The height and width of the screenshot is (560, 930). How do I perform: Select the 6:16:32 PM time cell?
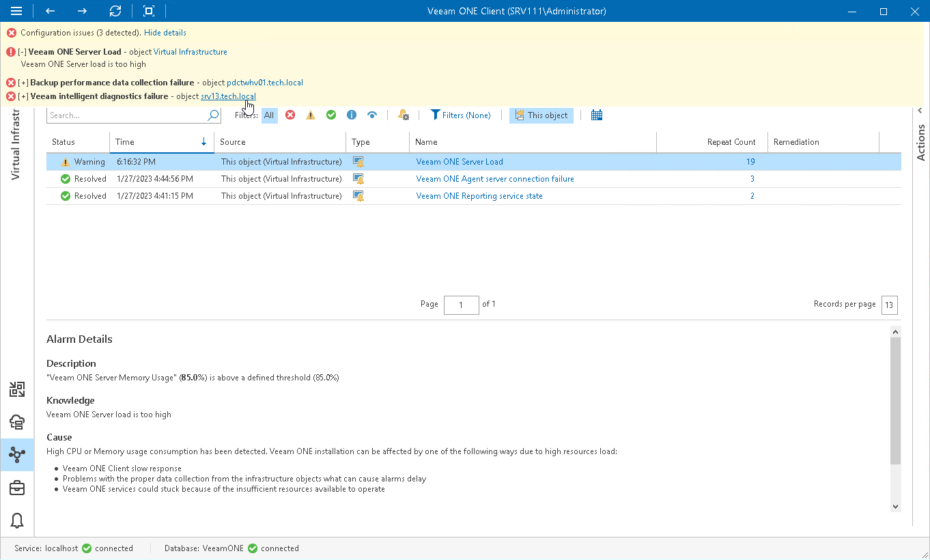(x=135, y=162)
